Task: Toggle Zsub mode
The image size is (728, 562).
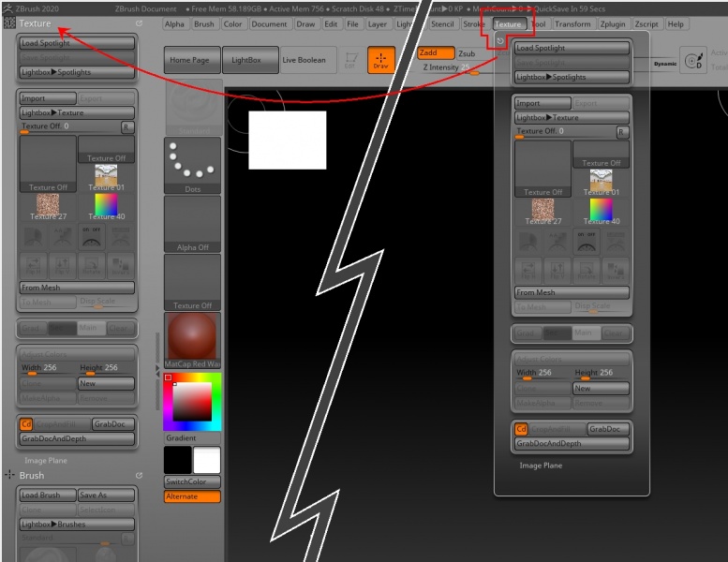Action: pyautogui.click(x=470, y=53)
